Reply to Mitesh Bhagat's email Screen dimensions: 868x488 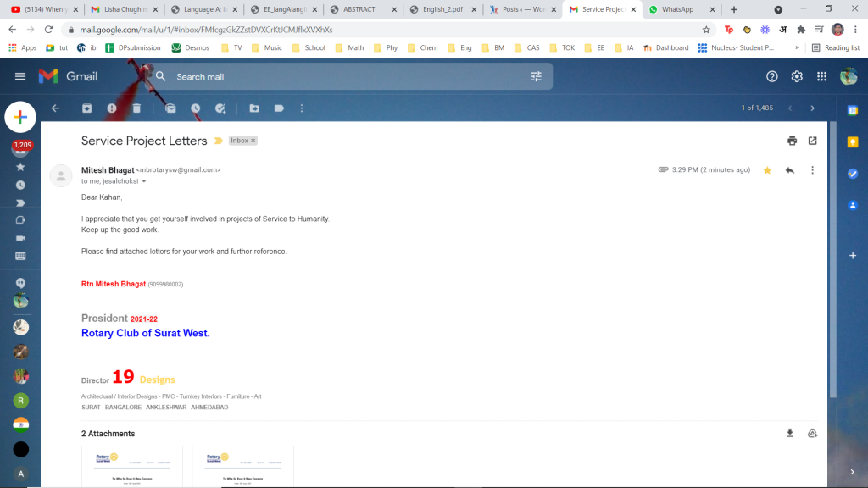(x=790, y=170)
